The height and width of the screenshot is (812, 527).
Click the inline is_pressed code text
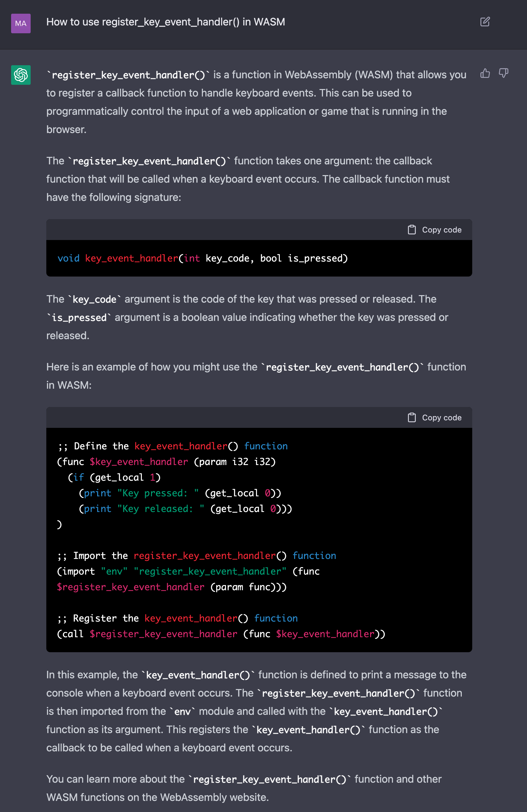tap(79, 317)
